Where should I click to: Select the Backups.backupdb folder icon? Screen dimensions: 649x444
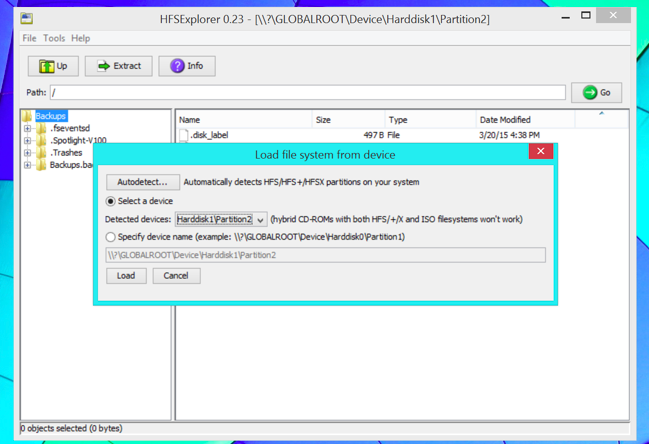(41, 165)
